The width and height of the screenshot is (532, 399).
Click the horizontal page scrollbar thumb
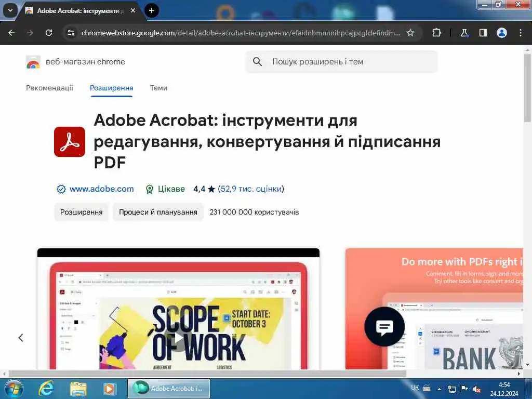[207, 374]
